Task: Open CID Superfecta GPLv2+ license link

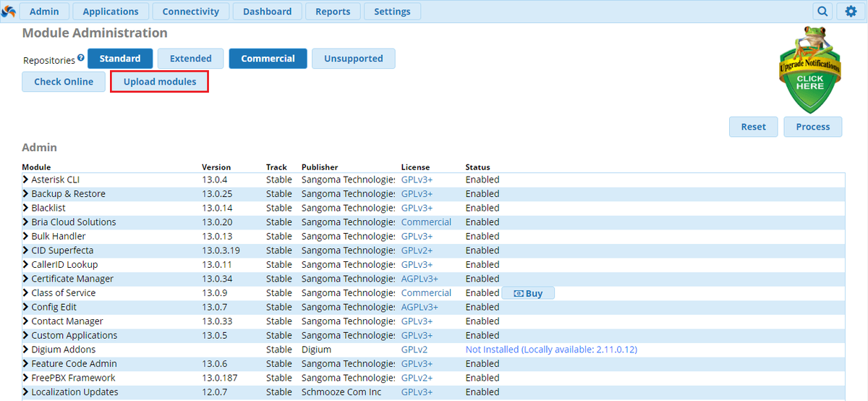Action: (x=417, y=250)
